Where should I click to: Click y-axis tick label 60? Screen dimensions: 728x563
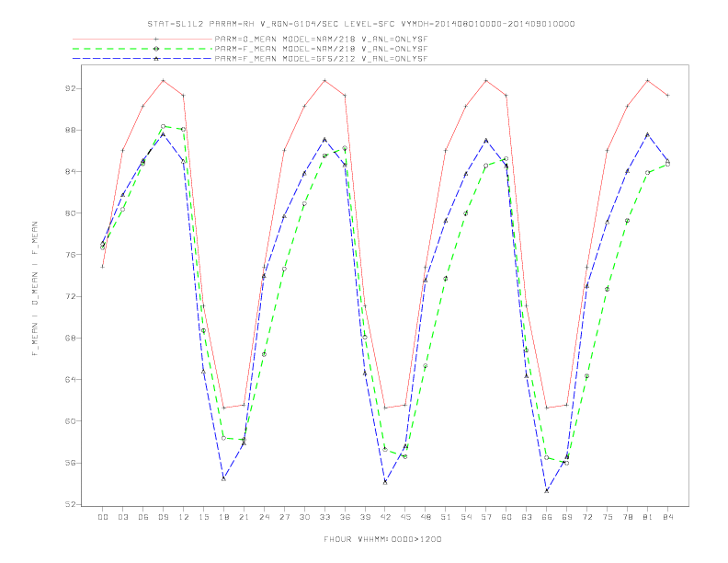70,420
